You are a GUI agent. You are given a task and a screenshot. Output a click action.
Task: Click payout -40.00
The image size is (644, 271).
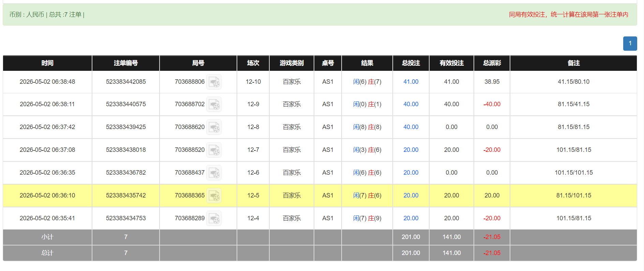492,104
